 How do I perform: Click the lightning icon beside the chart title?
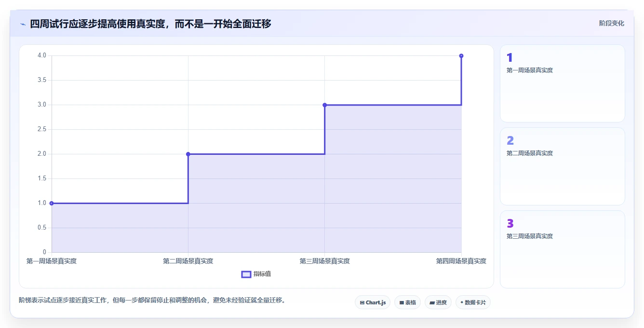click(x=23, y=24)
